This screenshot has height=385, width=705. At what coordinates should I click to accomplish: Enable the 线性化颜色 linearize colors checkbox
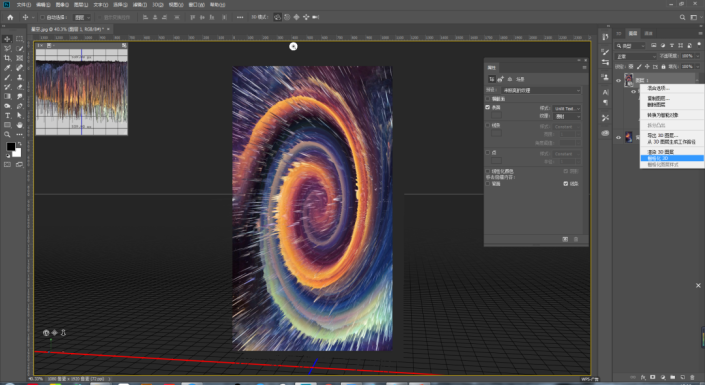[488, 171]
